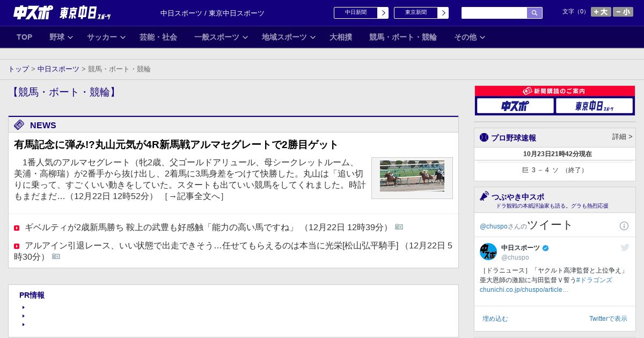Expand the サッカー menu
Image resolution: width=644 pixels, height=338 pixels.
tap(106, 37)
